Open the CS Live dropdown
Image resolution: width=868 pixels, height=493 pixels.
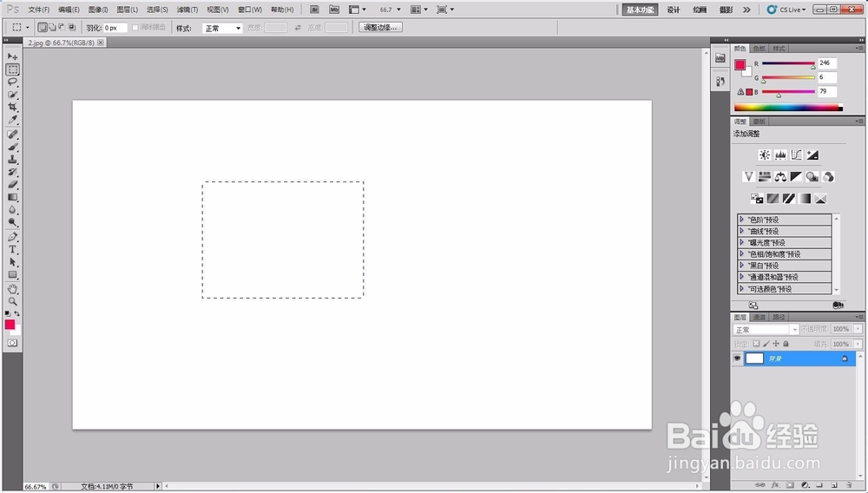point(786,10)
